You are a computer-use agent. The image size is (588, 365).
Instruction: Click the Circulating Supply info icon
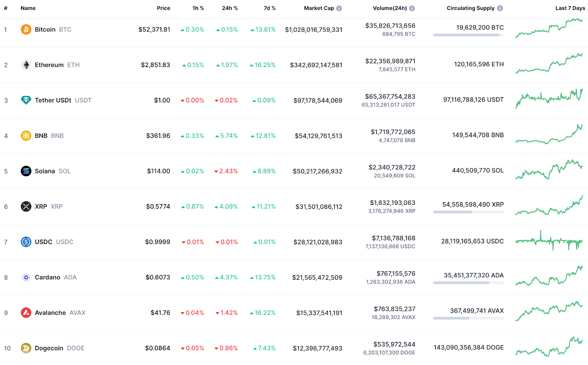click(501, 8)
